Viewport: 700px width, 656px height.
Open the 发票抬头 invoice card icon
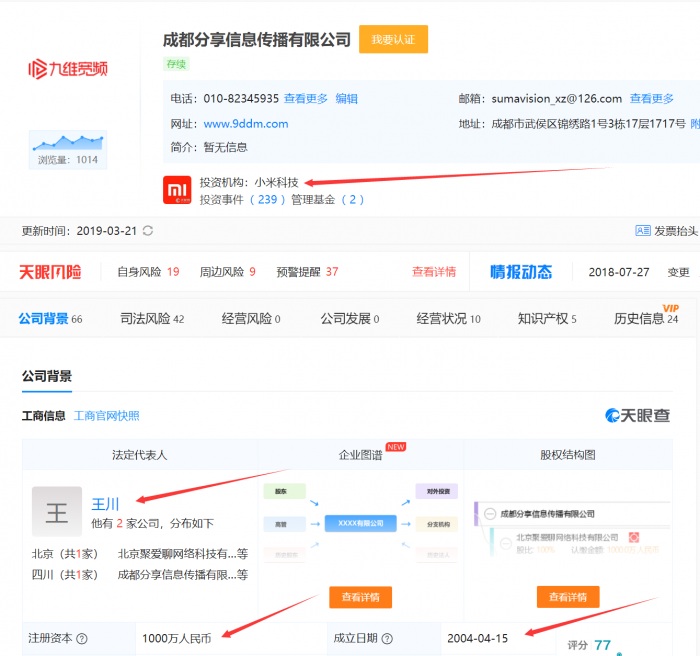coord(642,230)
